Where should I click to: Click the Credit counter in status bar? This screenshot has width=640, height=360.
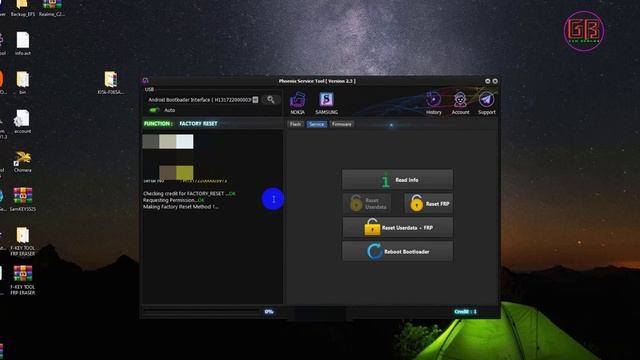(x=465, y=311)
